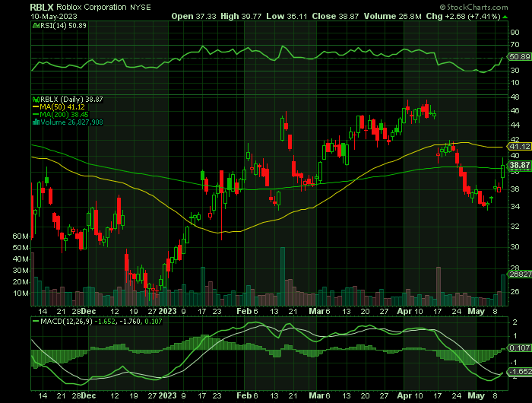Click the 30 price axis label
The height and width of the screenshot is (403, 532).
(x=515, y=247)
